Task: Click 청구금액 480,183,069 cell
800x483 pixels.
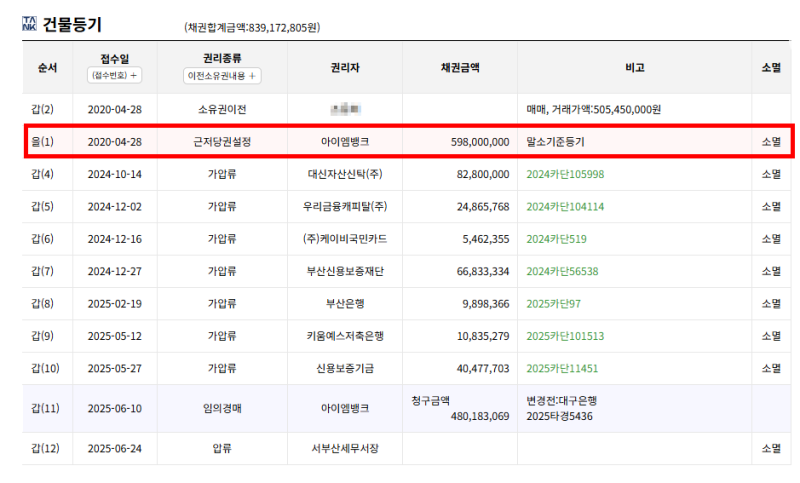Action: [x=460, y=409]
